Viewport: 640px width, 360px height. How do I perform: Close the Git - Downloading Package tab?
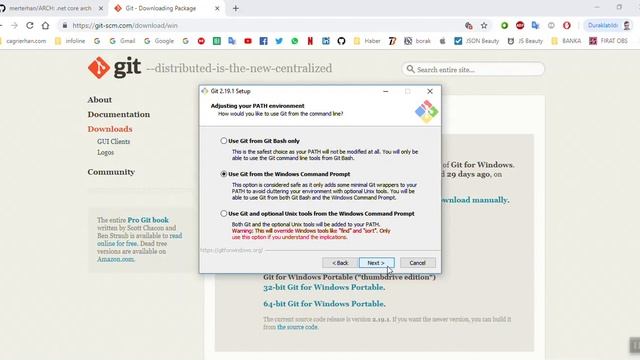click(218, 9)
